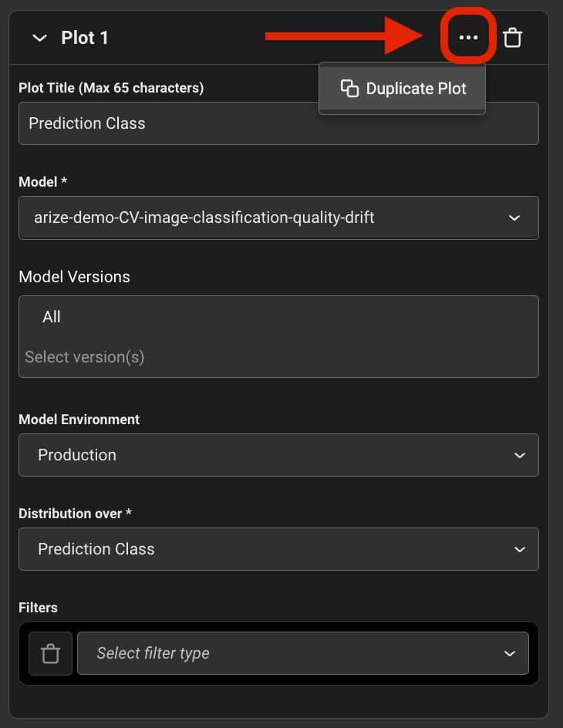563x728 pixels.
Task: Click the Filters section label
Action: click(38, 608)
